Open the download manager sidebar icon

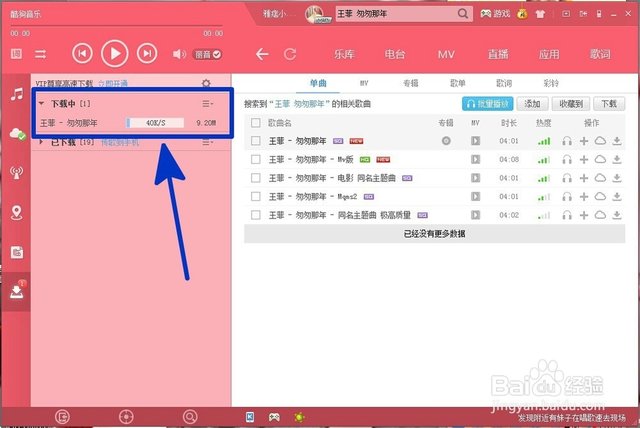coord(17,291)
